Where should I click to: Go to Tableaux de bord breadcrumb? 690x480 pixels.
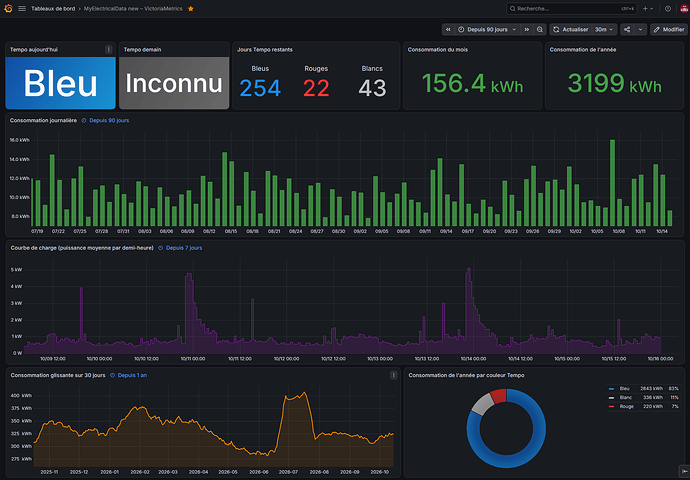(x=53, y=9)
